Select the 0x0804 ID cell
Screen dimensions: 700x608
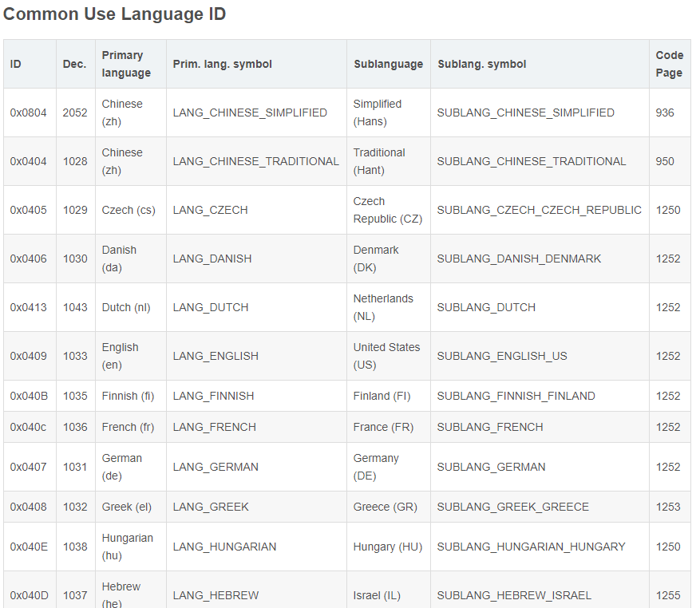pos(29,113)
